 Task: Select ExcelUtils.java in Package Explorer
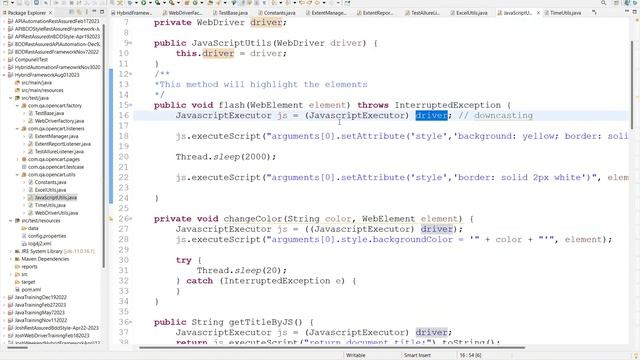click(x=50, y=190)
